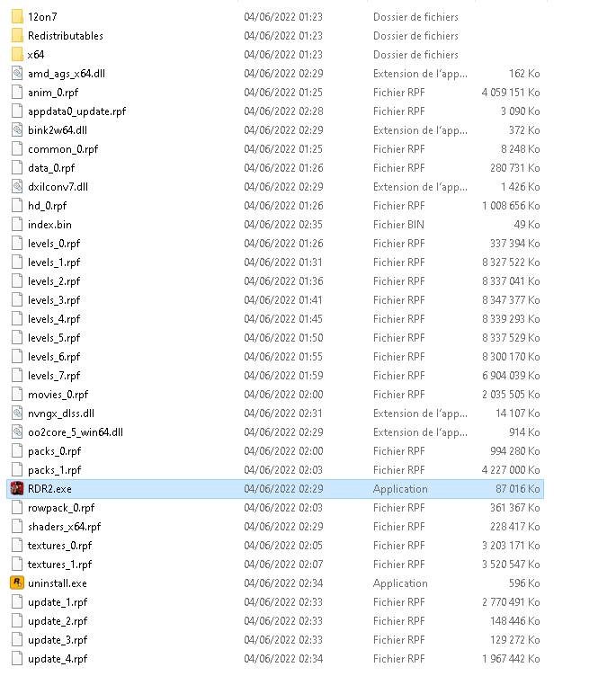The height and width of the screenshot is (685, 616).
Task: Click the Redistributables folder icon
Action: coord(17,35)
